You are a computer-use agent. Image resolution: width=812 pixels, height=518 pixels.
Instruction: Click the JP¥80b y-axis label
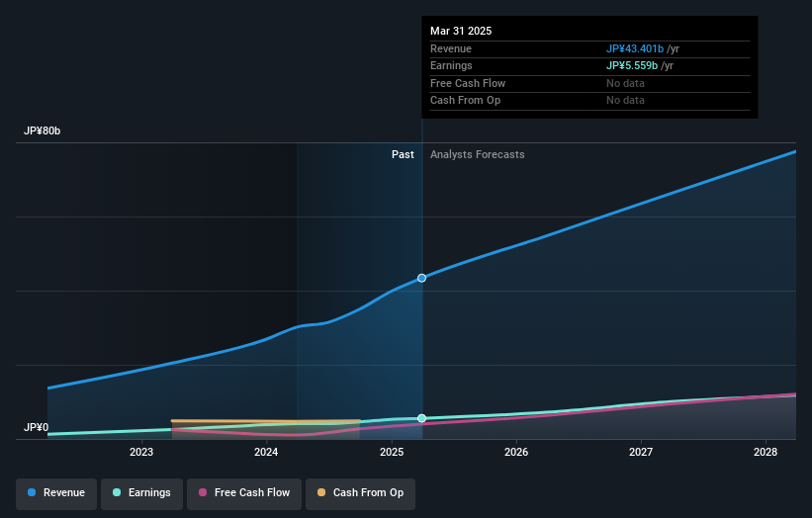point(42,130)
